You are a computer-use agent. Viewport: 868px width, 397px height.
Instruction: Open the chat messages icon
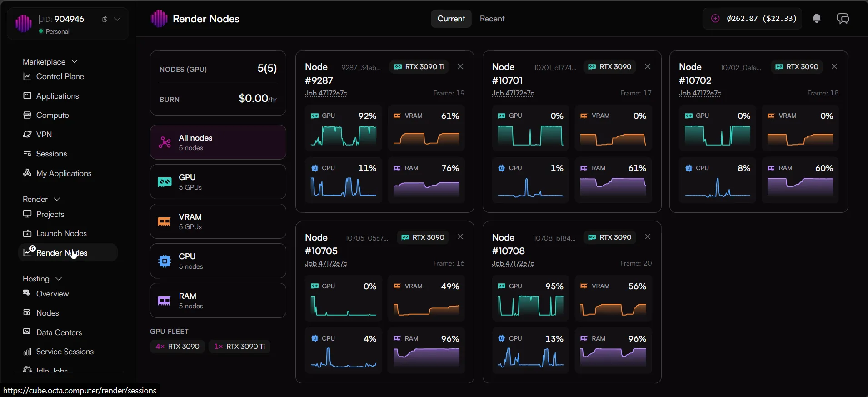pyautogui.click(x=843, y=19)
